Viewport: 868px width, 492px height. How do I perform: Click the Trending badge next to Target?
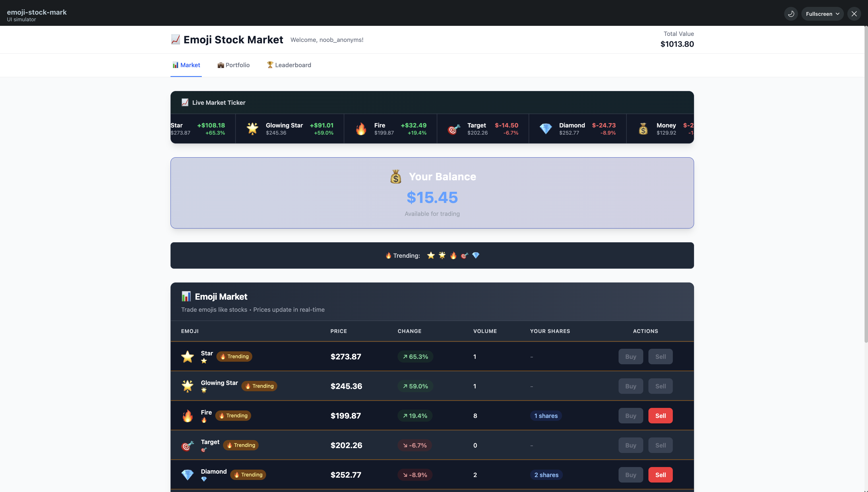(241, 445)
